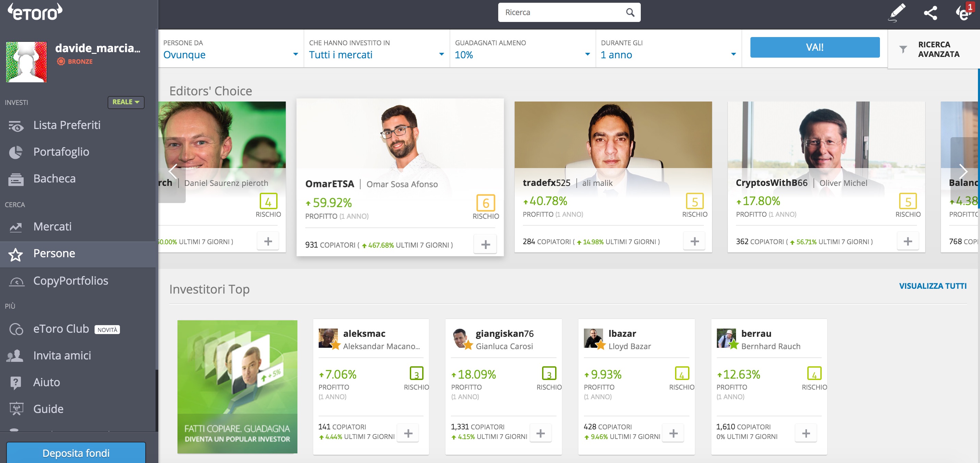Add CryptosWithB66 with plus button
The height and width of the screenshot is (463, 980).
908,241
